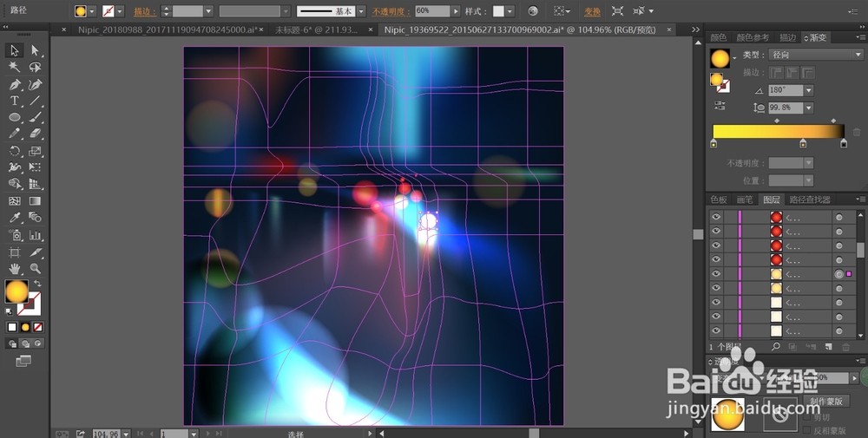
Task: Select the Zoom magnifier tool
Action: [x=35, y=269]
